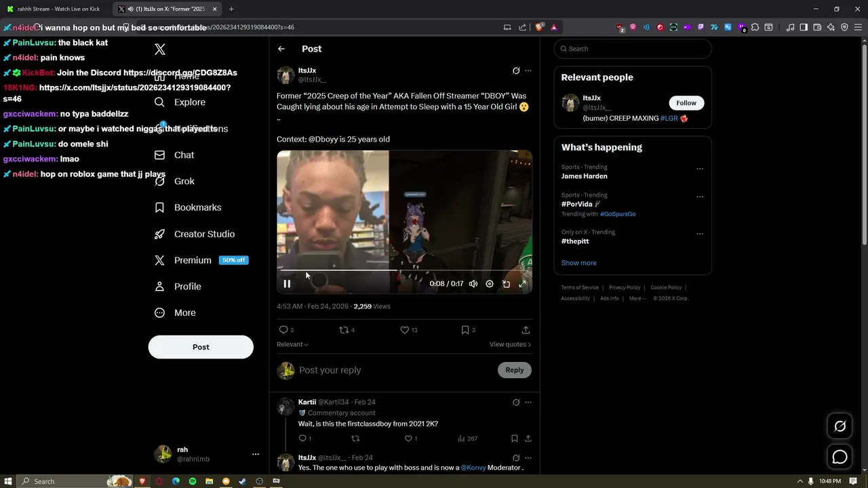This screenshot has height=488, width=868.
Task: Click the Leo AI sparkle icon in toolbar
Action: tap(831, 27)
